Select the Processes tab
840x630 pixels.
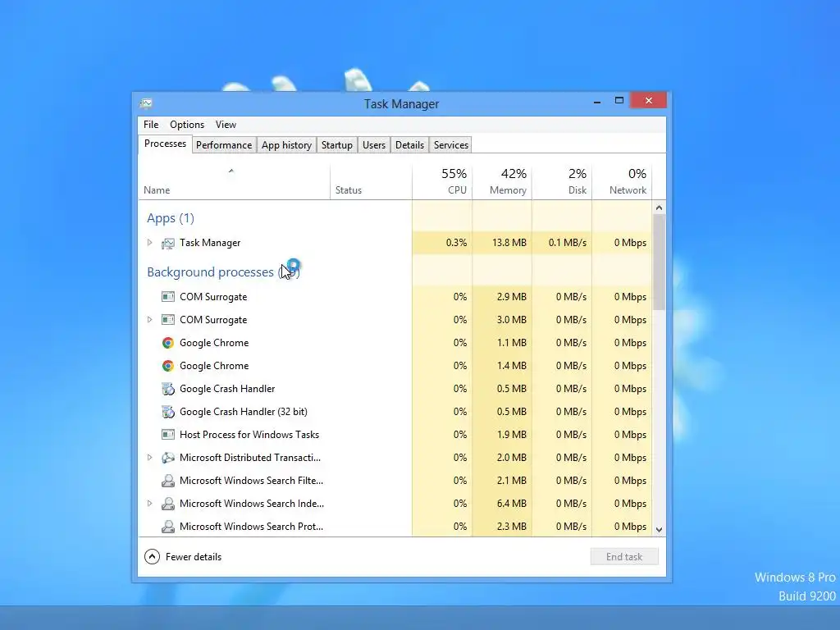point(165,144)
